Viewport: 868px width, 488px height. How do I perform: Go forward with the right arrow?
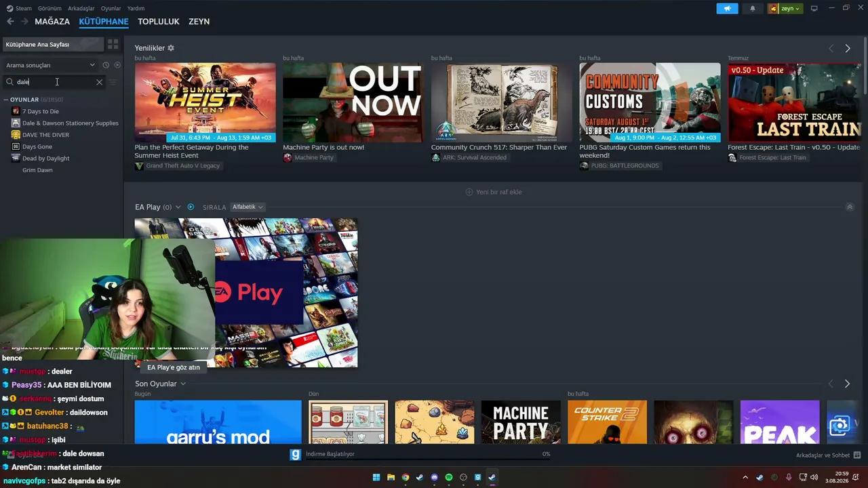click(24, 22)
